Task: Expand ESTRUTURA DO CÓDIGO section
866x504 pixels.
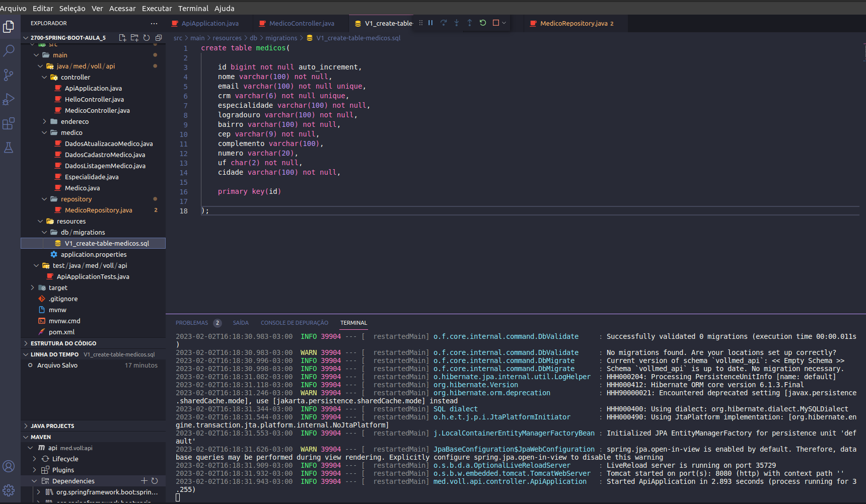Action: (63, 343)
